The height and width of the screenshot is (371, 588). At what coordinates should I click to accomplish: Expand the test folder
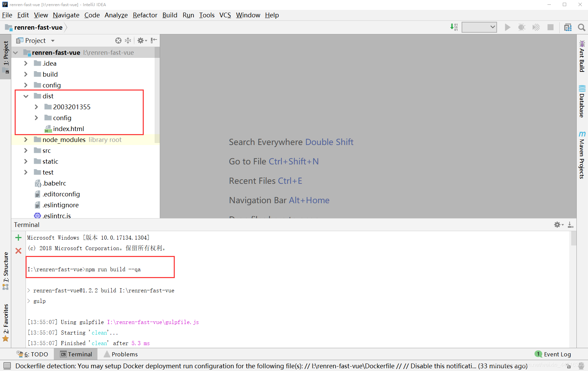[26, 172]
